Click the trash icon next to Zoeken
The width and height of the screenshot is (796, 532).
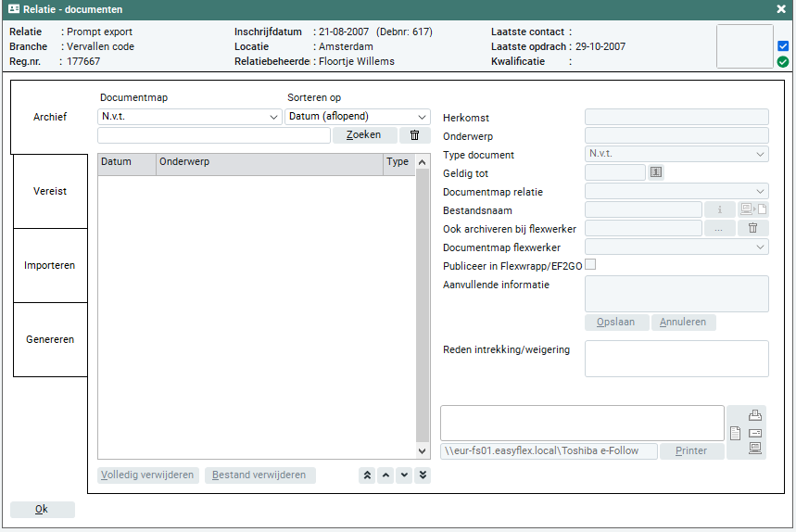pyautogui.click(x=414, y=135)
